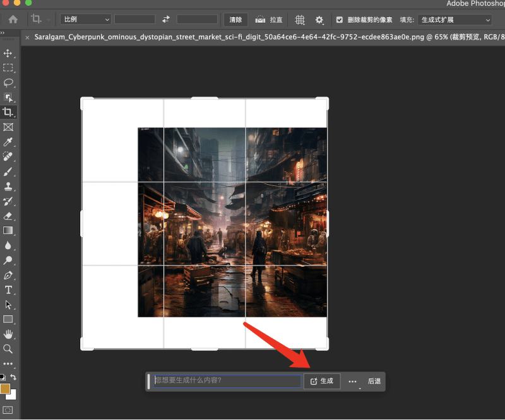Open the 填充 generative expand dropdown
505x420 pixels.
(454, 20)
